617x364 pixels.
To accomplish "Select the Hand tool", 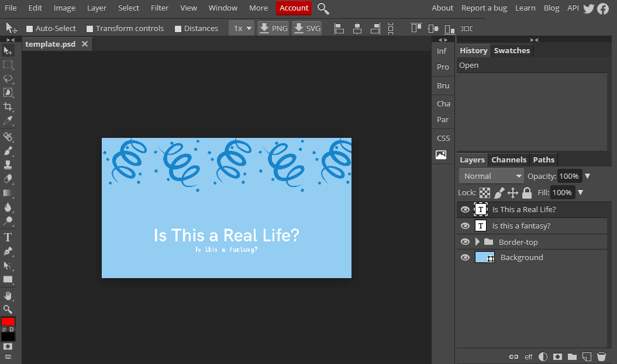I will [8, 295].
